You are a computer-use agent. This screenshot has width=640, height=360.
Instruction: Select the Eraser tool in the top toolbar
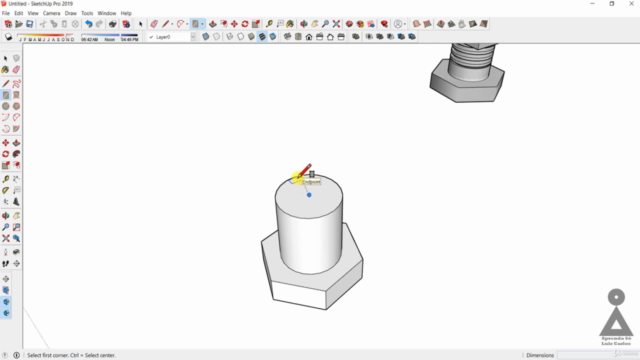(x=154, y=24)
